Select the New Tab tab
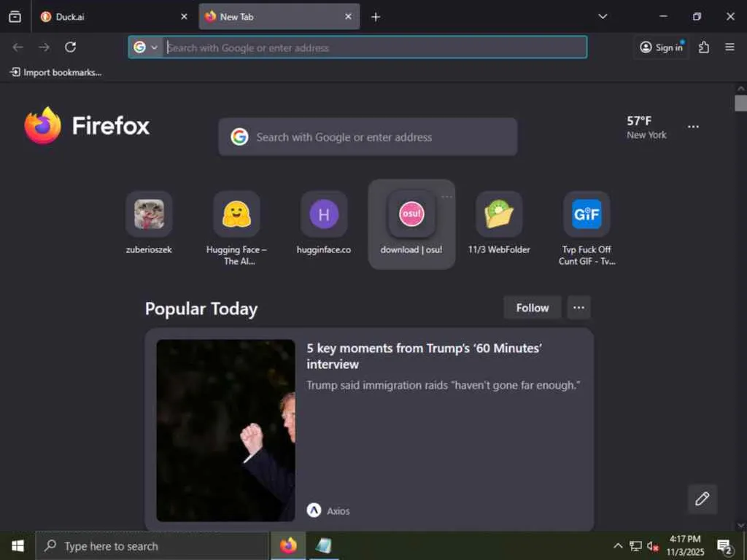Screen dimensions: 747x560 click(x=279, y=17)
